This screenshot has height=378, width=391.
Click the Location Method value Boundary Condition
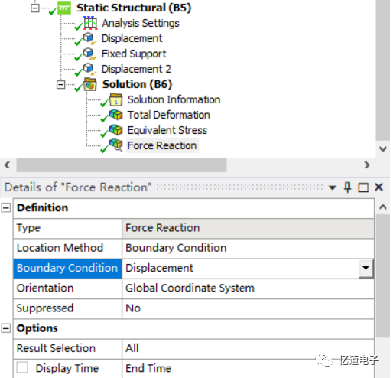176,248
